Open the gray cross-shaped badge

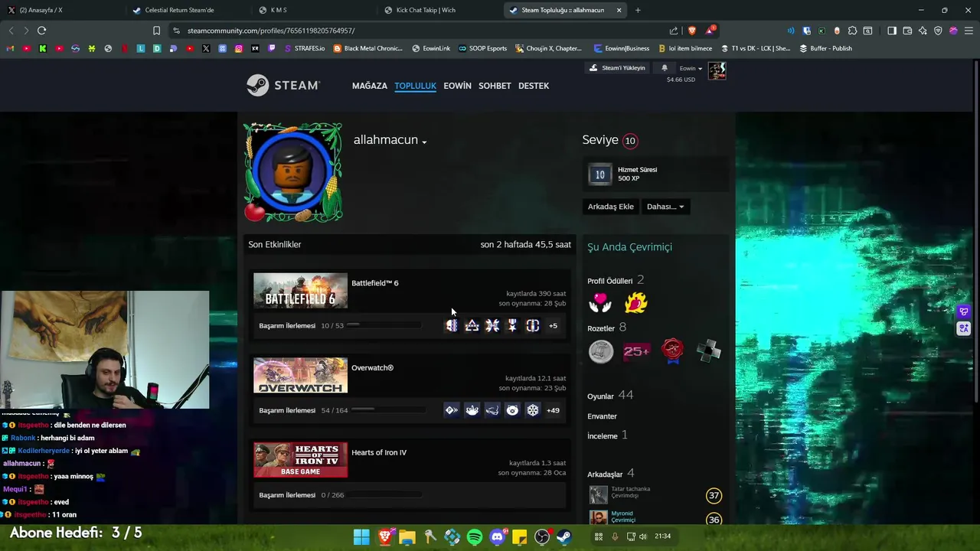pyautogui.click(x=708, y=351)
